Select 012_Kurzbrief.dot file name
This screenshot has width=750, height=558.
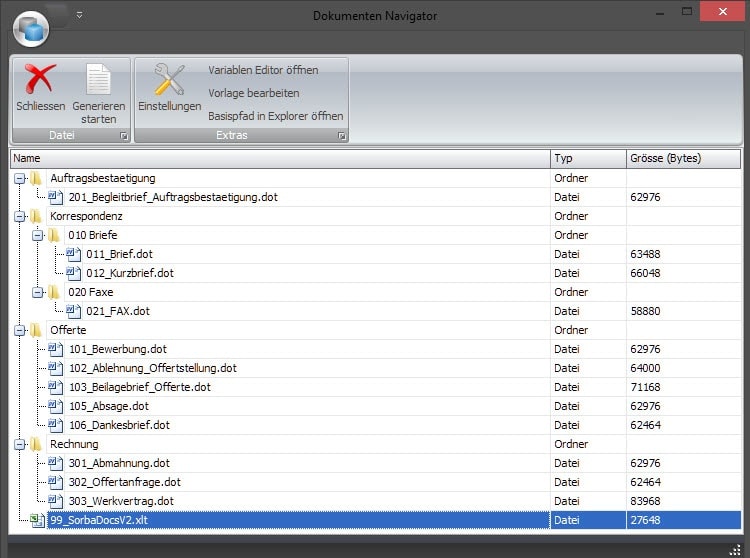pyautogui.click(x=130, y=273)
